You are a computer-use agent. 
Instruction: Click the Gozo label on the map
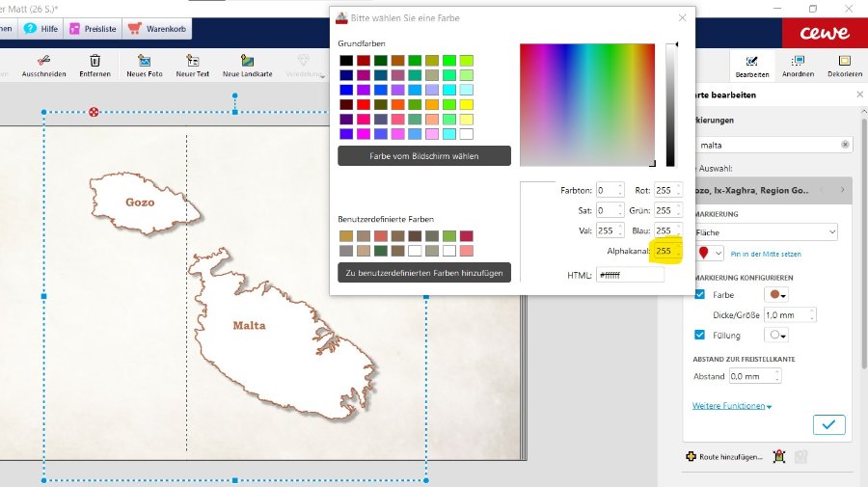click(x=140, y=203)
